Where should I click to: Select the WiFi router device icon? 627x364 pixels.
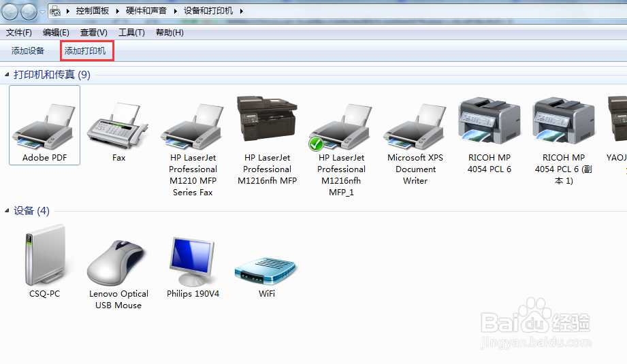[x=266, y=271]
